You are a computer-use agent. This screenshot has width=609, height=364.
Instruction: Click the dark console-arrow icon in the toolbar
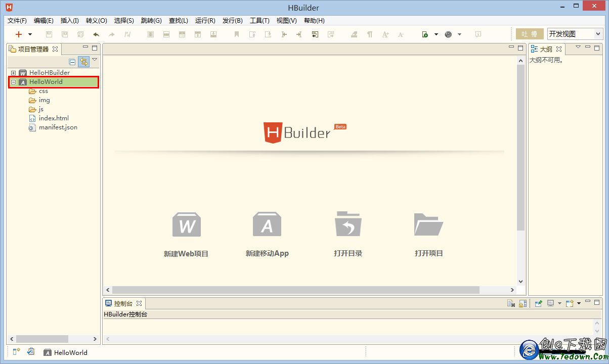[315, 34]
